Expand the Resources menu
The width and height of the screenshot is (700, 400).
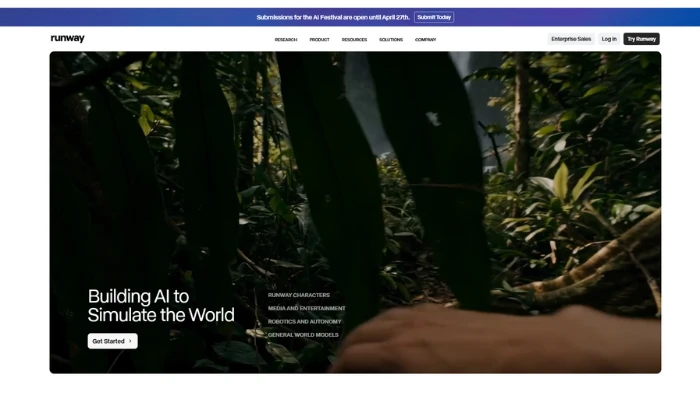coord(354,39)
